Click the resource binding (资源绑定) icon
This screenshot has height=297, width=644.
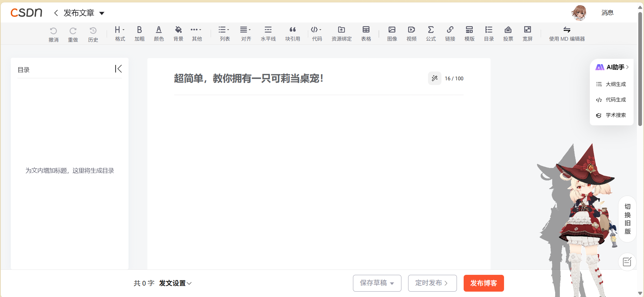pyautogui.click(x=342, y=30)
